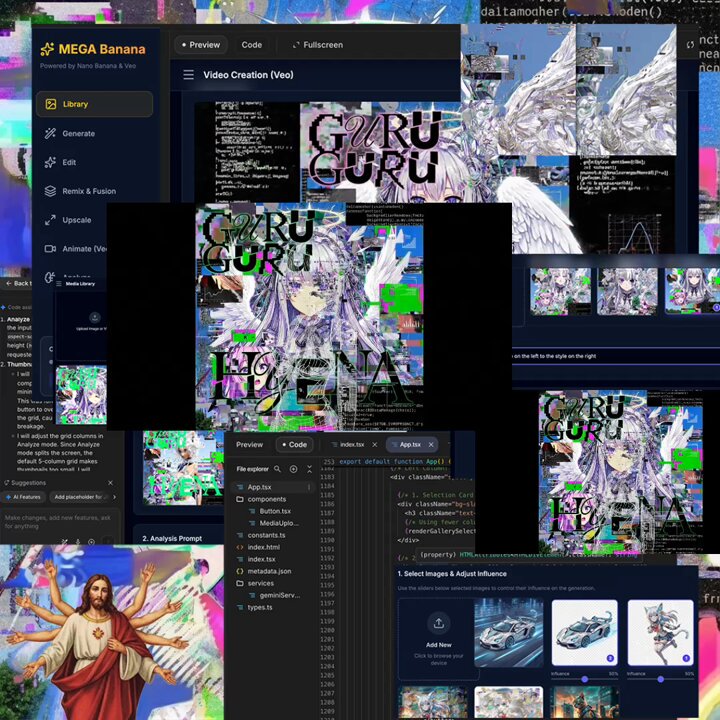Click the AI Features suggestion chip
Screen dimensions: 720x720
tap(23, 497)
